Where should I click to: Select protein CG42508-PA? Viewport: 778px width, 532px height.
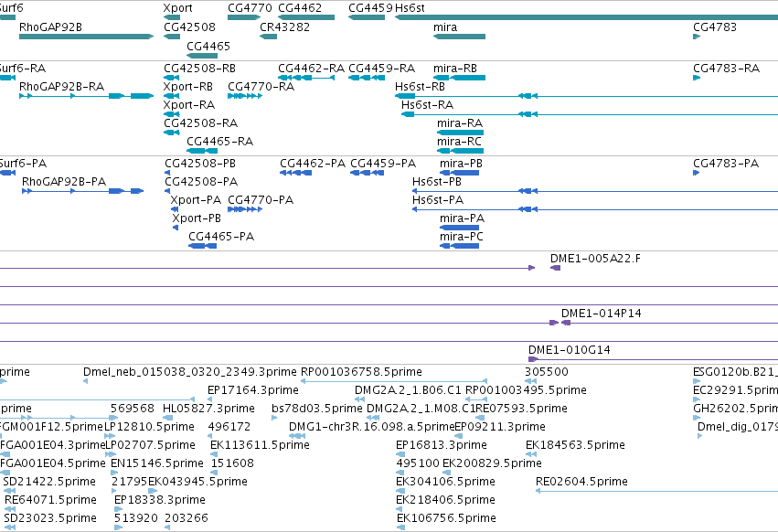click(167, 191)
